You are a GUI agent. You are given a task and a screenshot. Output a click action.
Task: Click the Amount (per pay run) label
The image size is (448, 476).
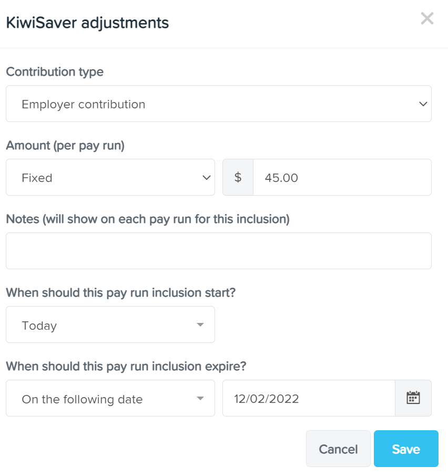[65, 146]
